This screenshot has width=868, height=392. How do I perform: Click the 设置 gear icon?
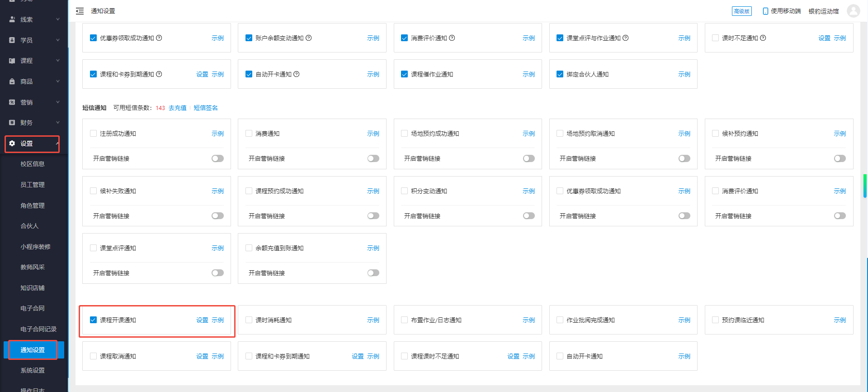pos(12,143)
